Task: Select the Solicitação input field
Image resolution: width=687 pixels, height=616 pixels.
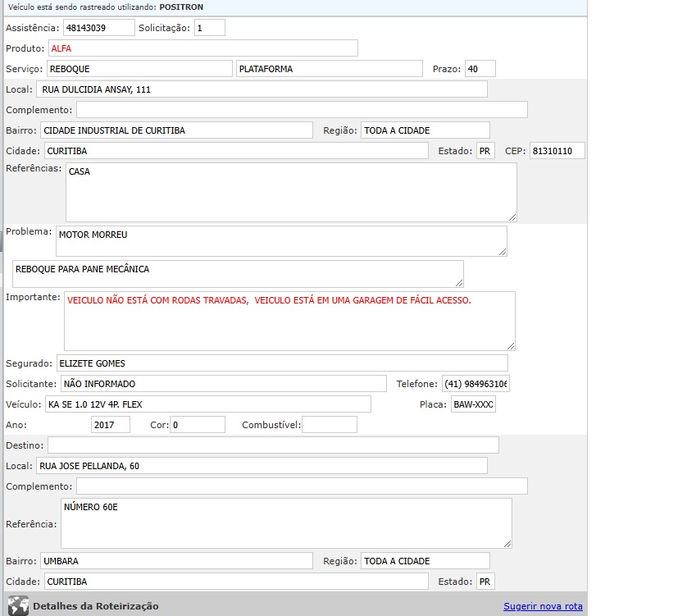Action: point(209,28)
